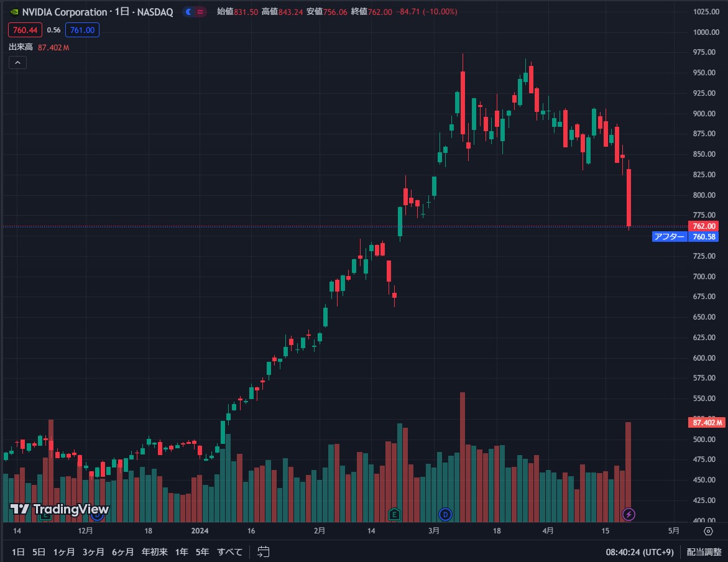Click the 終値762.00 close value in header
The width and height of the screenshot is (728, 562).
tap(371, 12)
